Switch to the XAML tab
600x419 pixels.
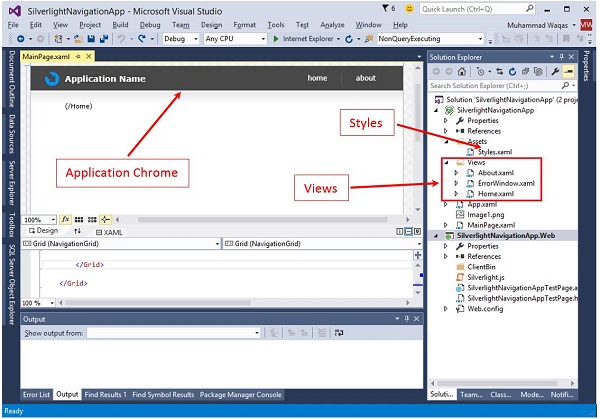click(109, 232)
